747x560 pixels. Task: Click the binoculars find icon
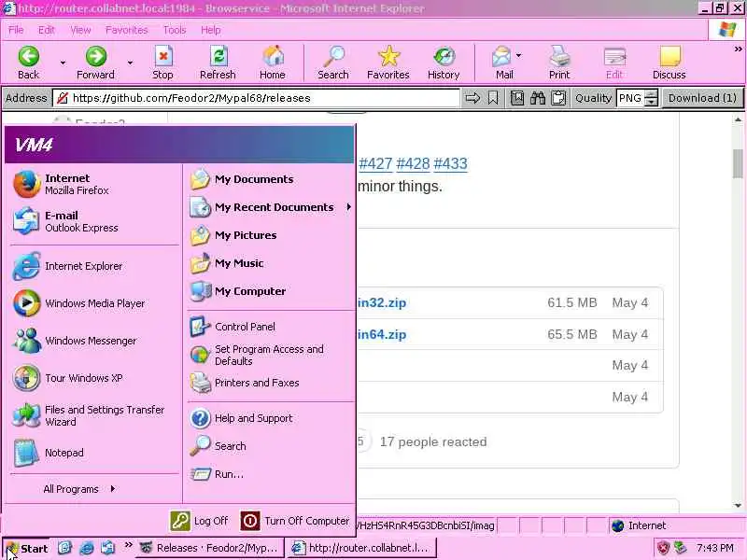[x=538, y=98]
